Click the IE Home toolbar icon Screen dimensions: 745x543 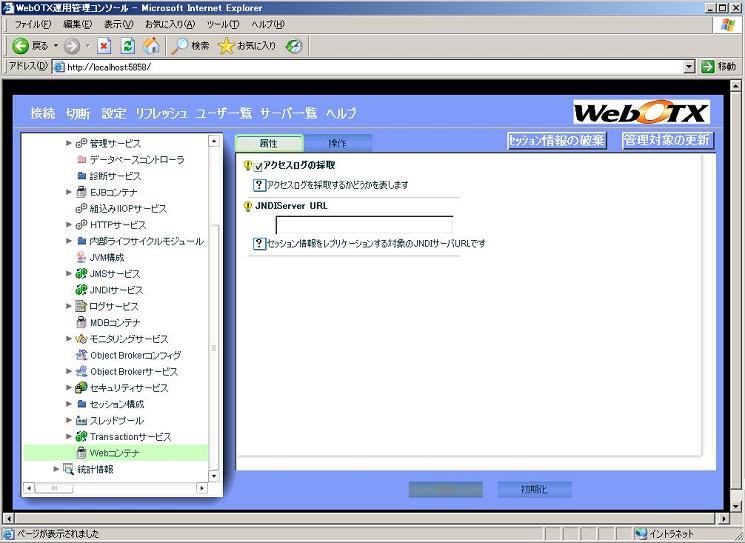(x=151, y=46)
